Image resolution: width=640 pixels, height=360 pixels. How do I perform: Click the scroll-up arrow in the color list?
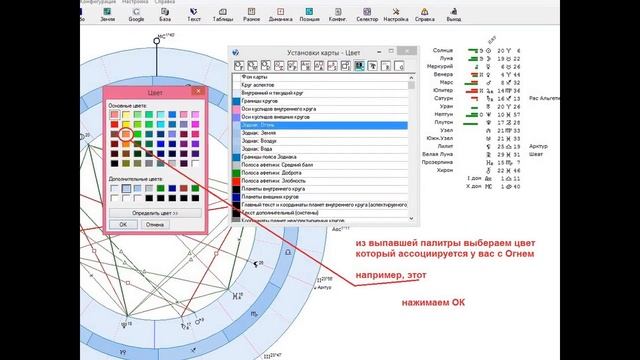(411, 78)
